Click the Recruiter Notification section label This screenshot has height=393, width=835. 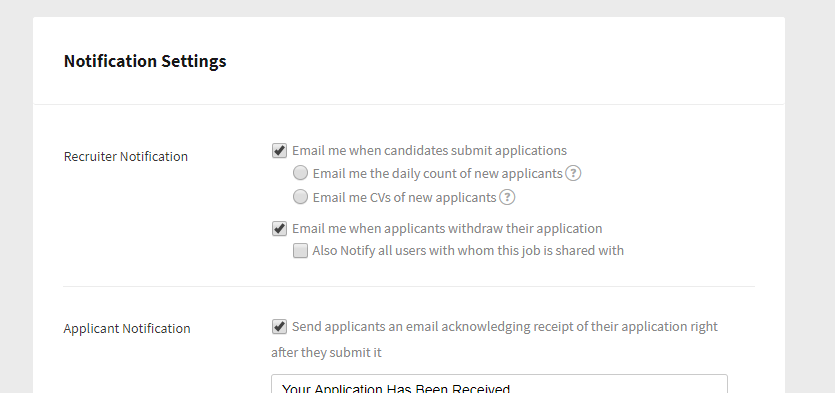[x=126, y=157]
